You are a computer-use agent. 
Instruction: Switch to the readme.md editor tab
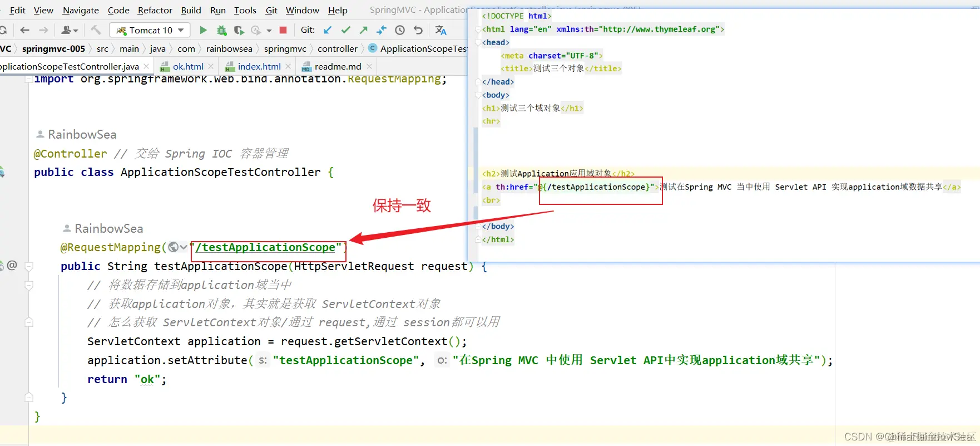(338, 66)
